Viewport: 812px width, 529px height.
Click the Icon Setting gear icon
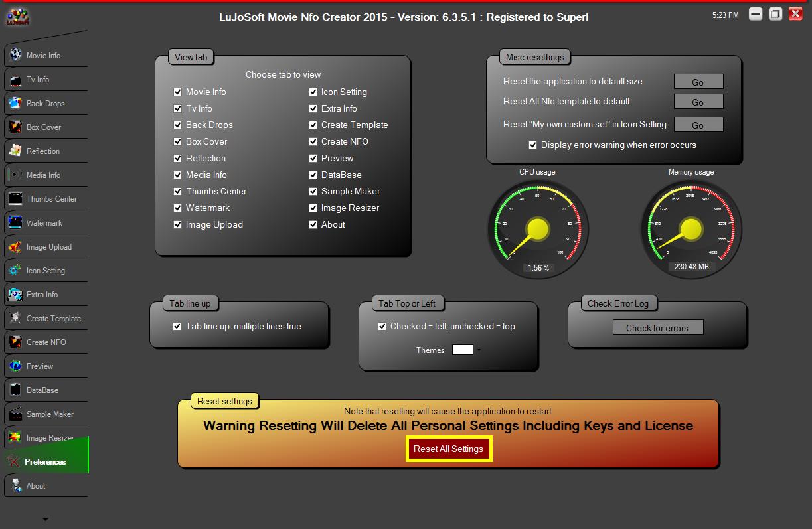(x=15, y=270)
